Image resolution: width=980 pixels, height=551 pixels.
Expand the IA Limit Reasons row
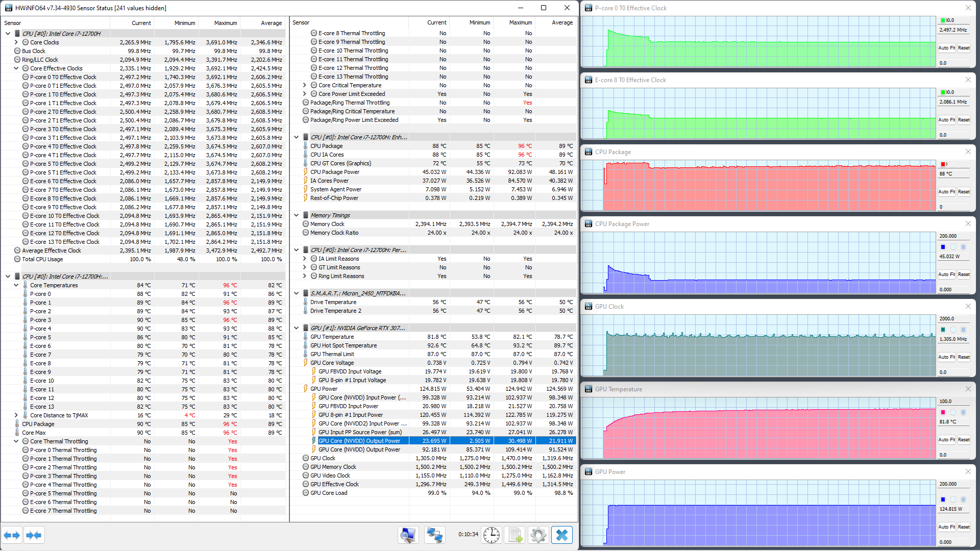point(305,259)
